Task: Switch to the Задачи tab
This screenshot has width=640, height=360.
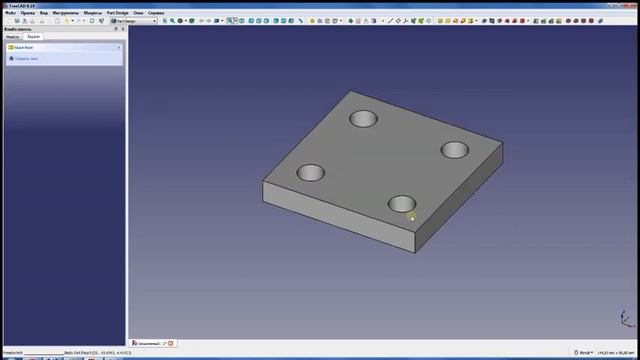Action: pos(33,37)
